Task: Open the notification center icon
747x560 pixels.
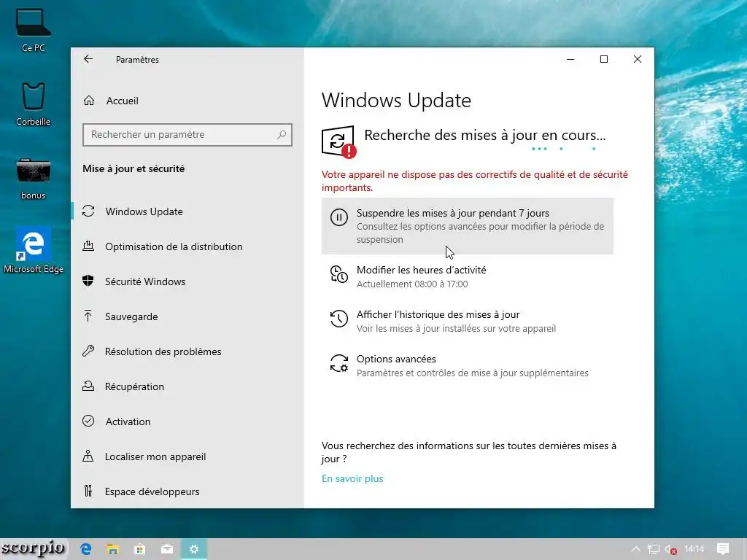Action: click(x=723, y=549)
